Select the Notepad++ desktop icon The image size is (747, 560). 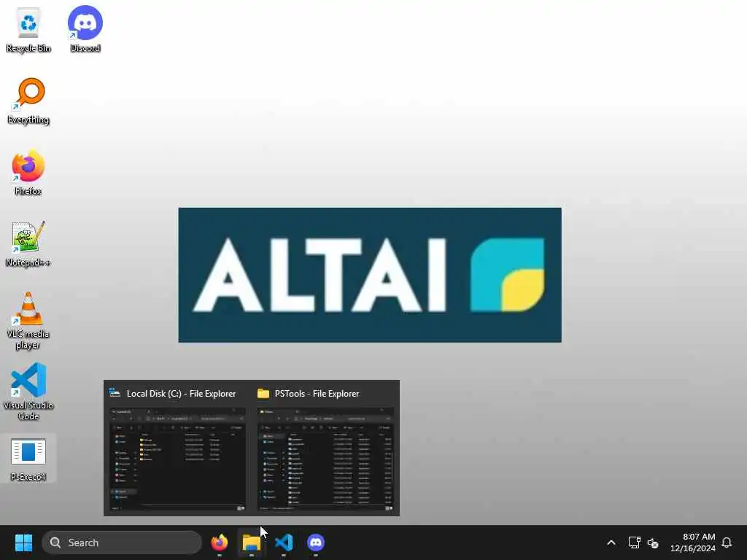pyautogui.click(x=28, y=244)
